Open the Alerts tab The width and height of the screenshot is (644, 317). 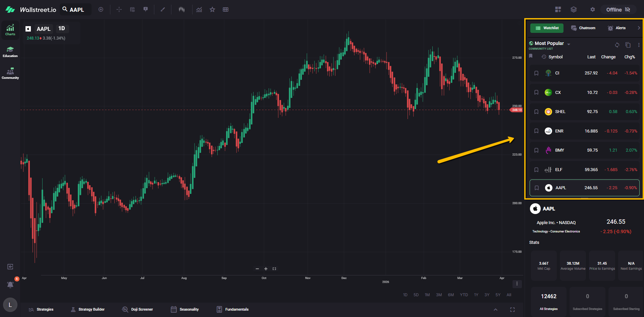(x=616, y=28)
